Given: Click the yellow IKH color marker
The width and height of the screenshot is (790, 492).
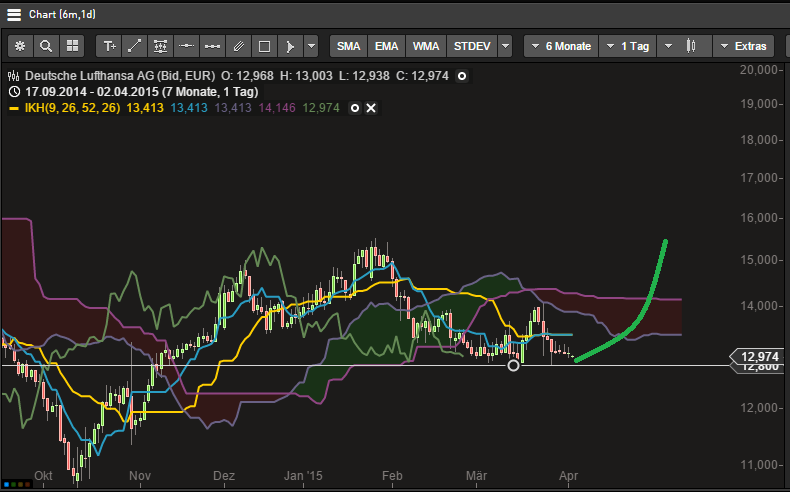Looking at the screenshot, I should (x=14, y=108).
